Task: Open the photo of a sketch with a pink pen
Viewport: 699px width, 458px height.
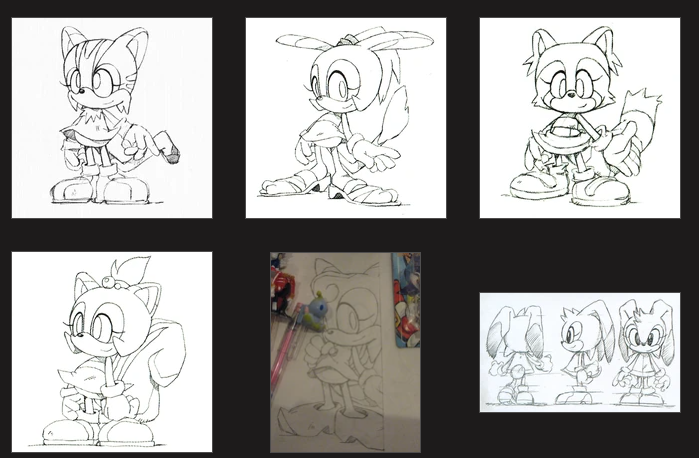Action: [x=345, y=352]
